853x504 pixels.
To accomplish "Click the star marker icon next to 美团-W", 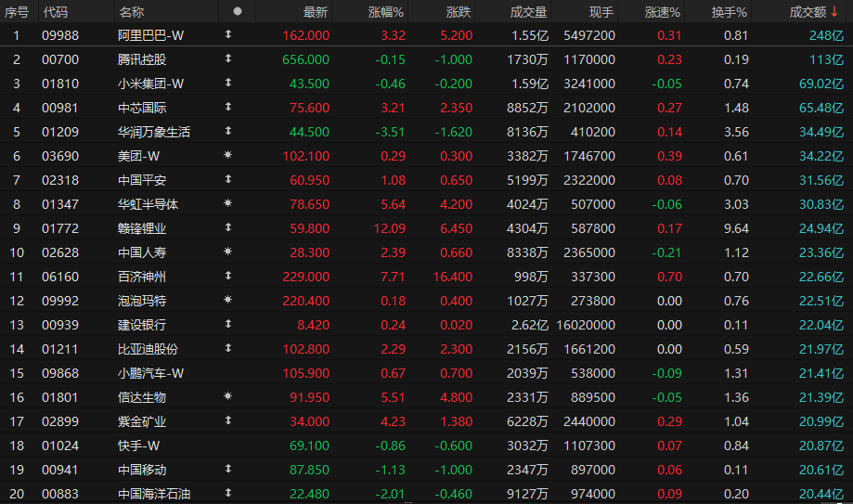I will [228, 155].
